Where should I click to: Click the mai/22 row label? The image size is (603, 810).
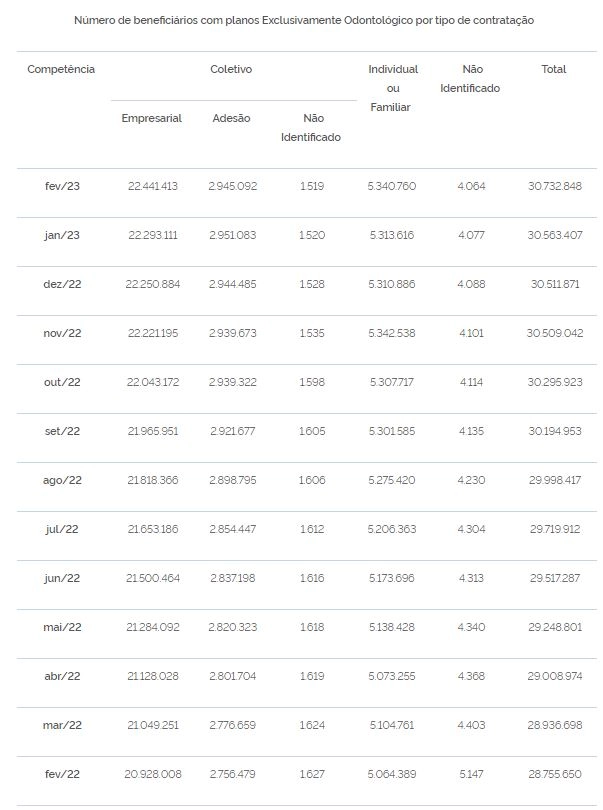point(62,627)
